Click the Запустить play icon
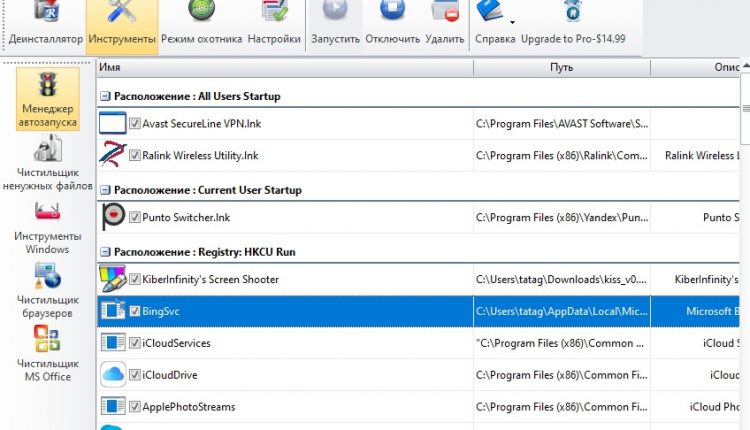This screenshot has width=750, height=430. pos(335,10)
